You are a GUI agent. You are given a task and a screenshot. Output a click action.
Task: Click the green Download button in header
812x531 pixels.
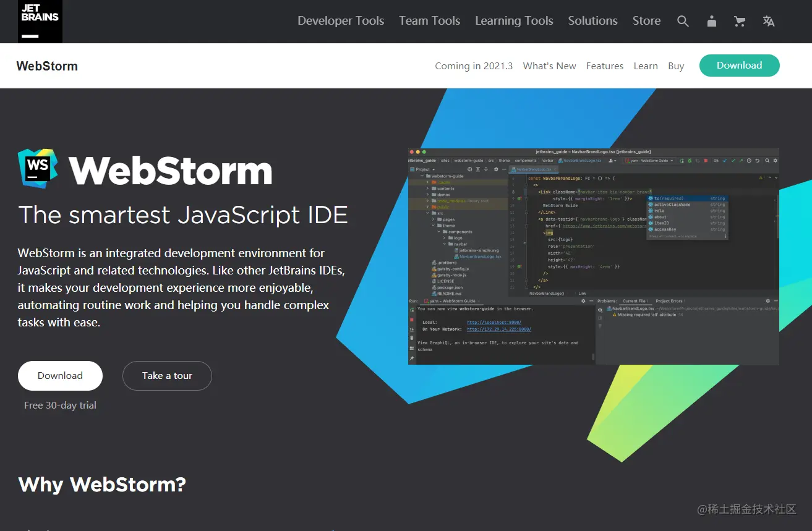tap(740, 66)
